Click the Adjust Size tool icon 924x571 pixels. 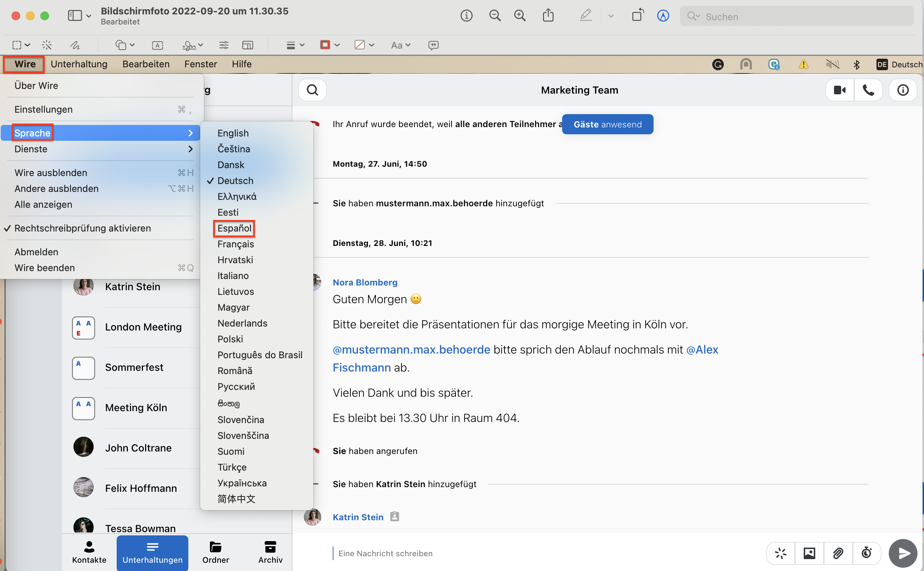248,45
